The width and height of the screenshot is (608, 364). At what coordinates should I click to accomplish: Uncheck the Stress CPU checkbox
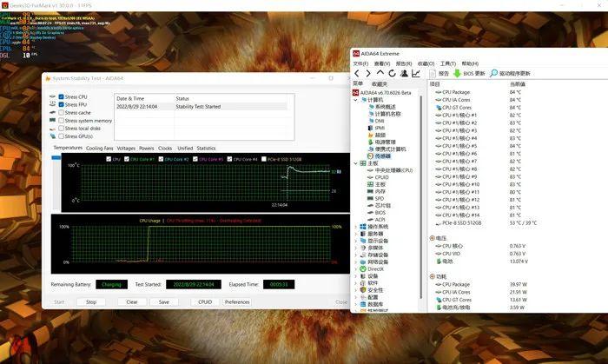(x=61, y=96)
